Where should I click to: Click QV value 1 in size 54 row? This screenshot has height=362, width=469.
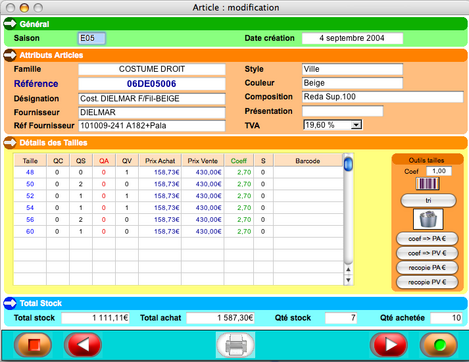coord(127,208)
